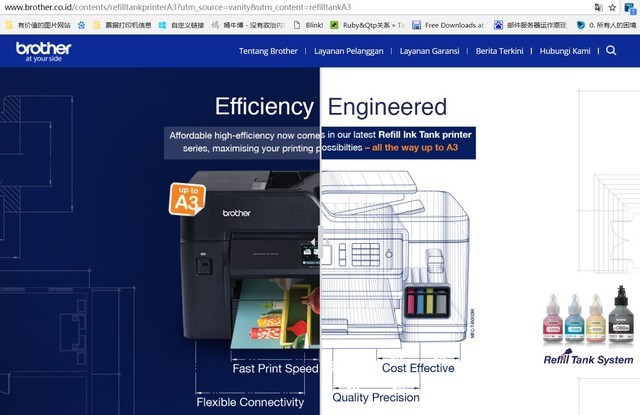Click the printer touchscreen display
This screenshot has width=640, height=415.
pos(310,254)
